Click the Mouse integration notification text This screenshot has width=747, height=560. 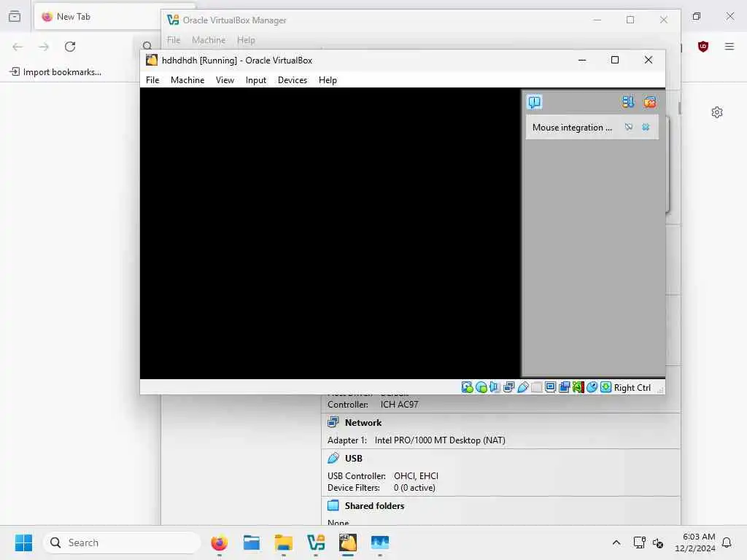(x=572, y=128)
